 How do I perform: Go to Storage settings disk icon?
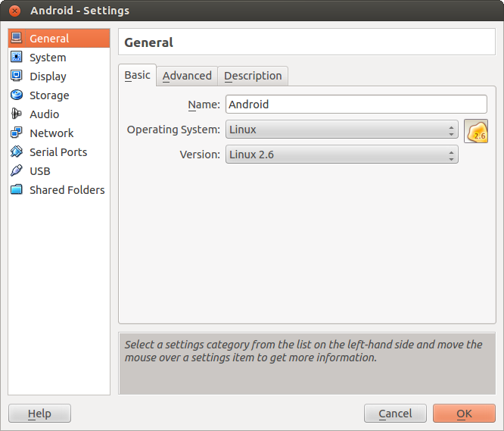point(16,95)
